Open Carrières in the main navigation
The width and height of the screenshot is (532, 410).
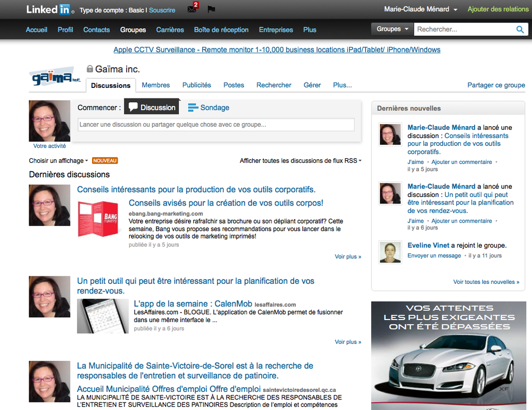tap(170, 30)
